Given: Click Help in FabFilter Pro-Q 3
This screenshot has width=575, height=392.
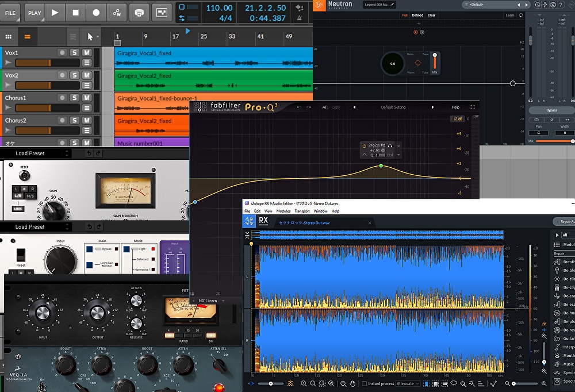Looking at the screenshot, I should point(455,107).
